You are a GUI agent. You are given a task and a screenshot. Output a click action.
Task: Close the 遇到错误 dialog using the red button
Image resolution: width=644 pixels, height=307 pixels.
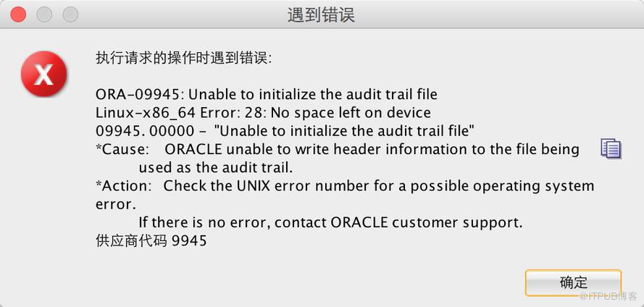pyautogui.click(x=18, y=14)
